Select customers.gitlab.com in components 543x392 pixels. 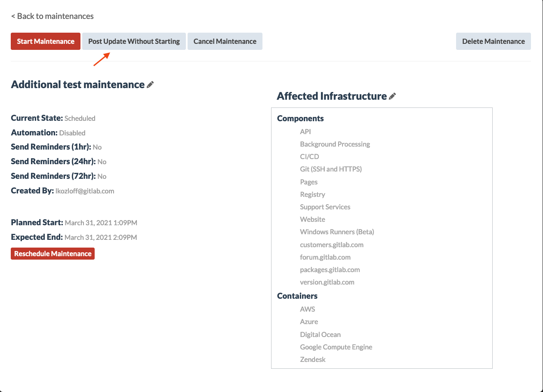(331, 245)
